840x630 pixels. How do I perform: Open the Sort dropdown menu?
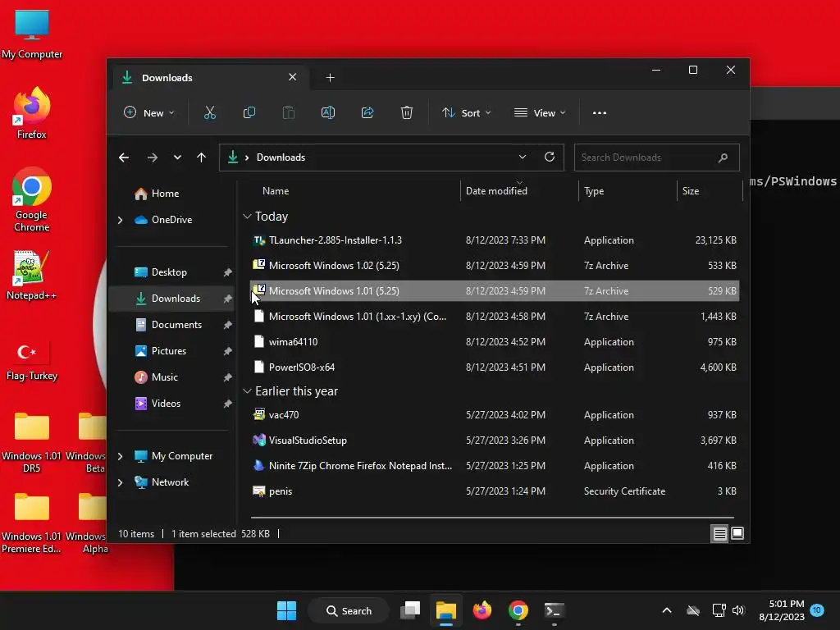pyautogui.click(x=466, y=113)
